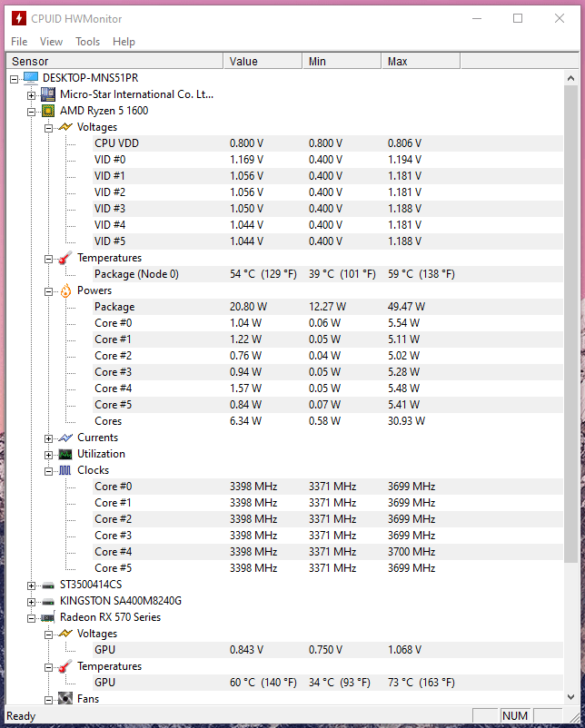This screenshot has height=728, width=585.
Task: Click the 1.194 V max VID value
Action: (x=405, y=160)
